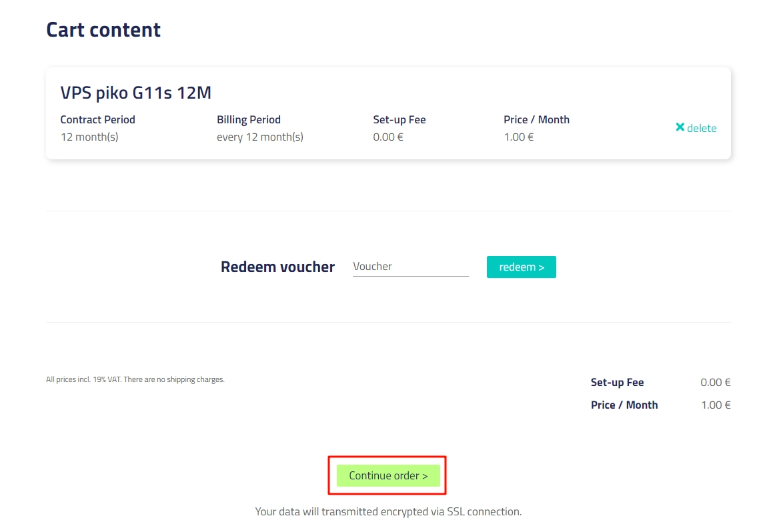Screen dimensions: 767x532
Task: Click Price / Month label in product card
Action: pyautogui.click(x=537, y=120)
